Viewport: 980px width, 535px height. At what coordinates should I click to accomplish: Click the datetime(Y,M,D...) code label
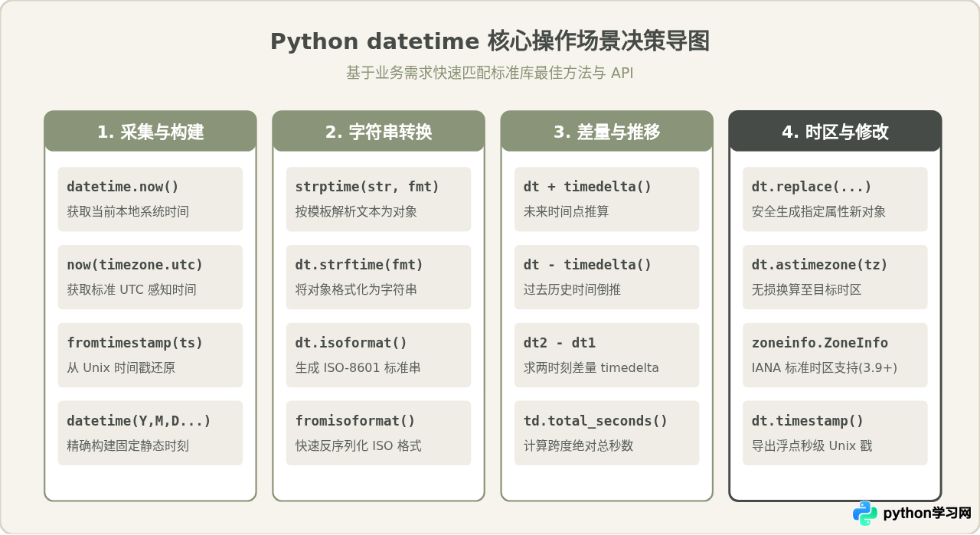(139, 421)
